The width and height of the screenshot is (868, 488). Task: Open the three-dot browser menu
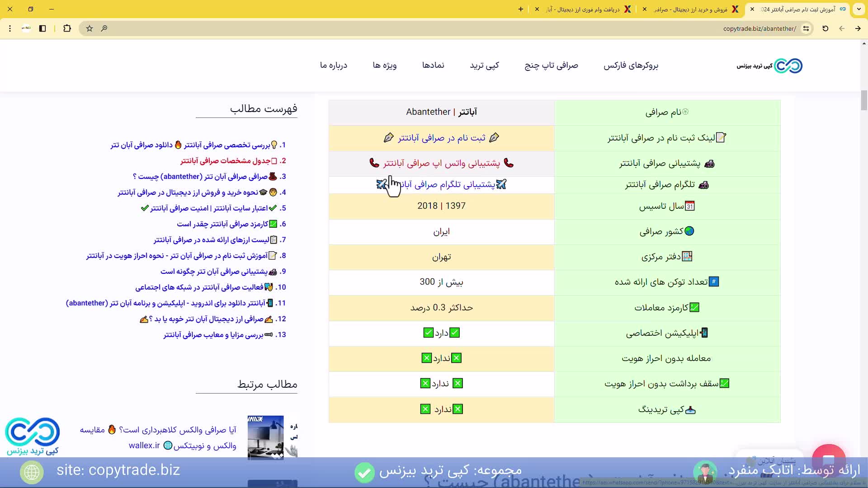[x=10, y=28]
